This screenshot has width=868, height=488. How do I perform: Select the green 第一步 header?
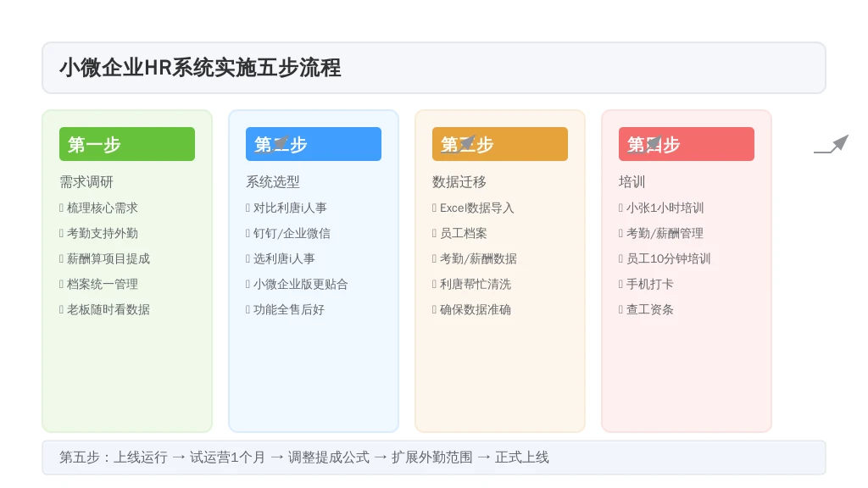(x=127, y=144)
